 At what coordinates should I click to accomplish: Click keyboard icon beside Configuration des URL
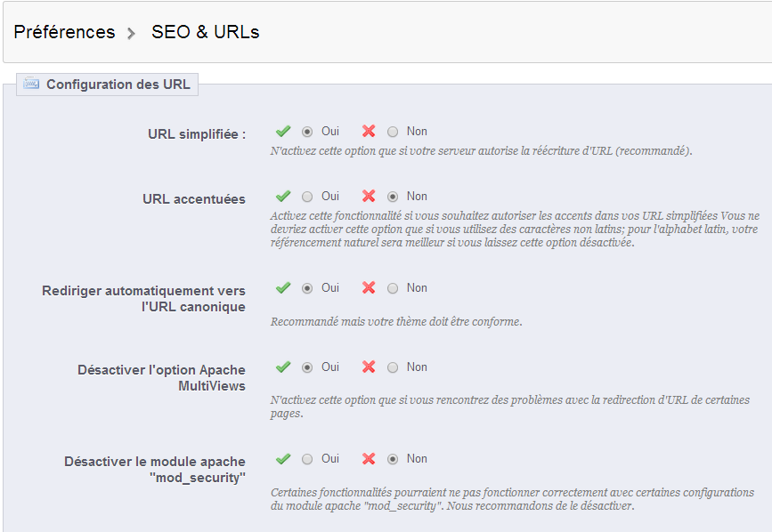click(31, 84)
